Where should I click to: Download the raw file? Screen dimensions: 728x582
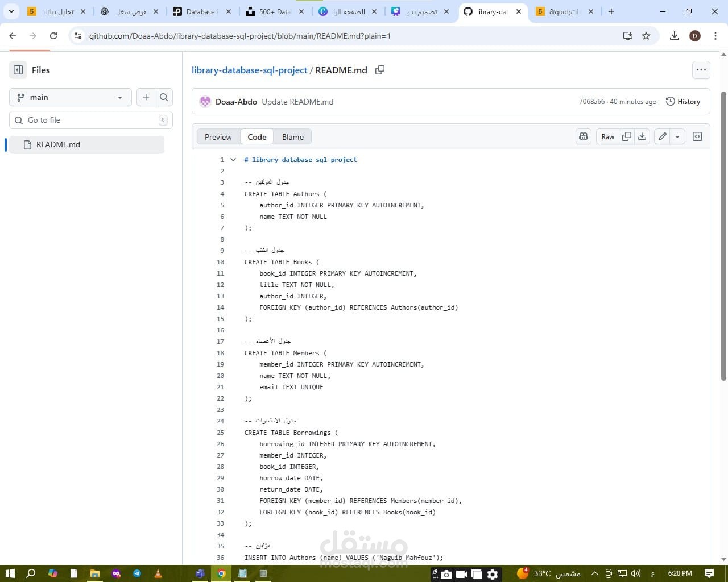coord(642,136)
